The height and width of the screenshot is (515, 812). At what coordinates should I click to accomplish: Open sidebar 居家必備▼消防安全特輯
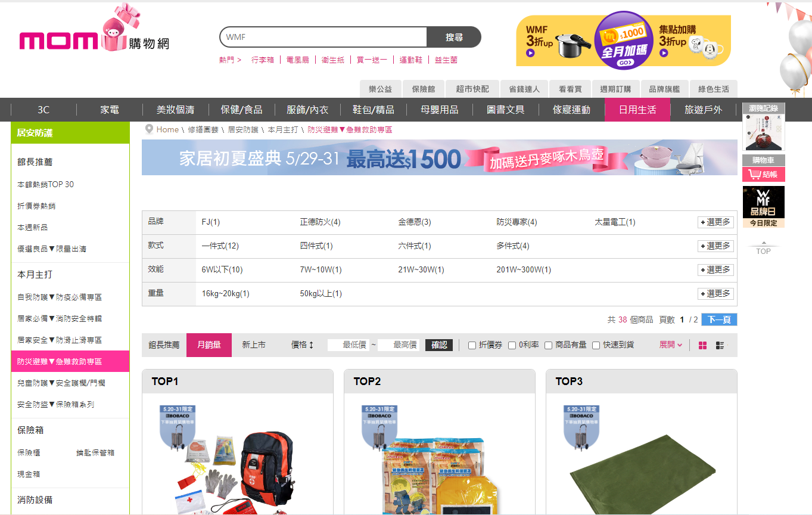[60, 318]
